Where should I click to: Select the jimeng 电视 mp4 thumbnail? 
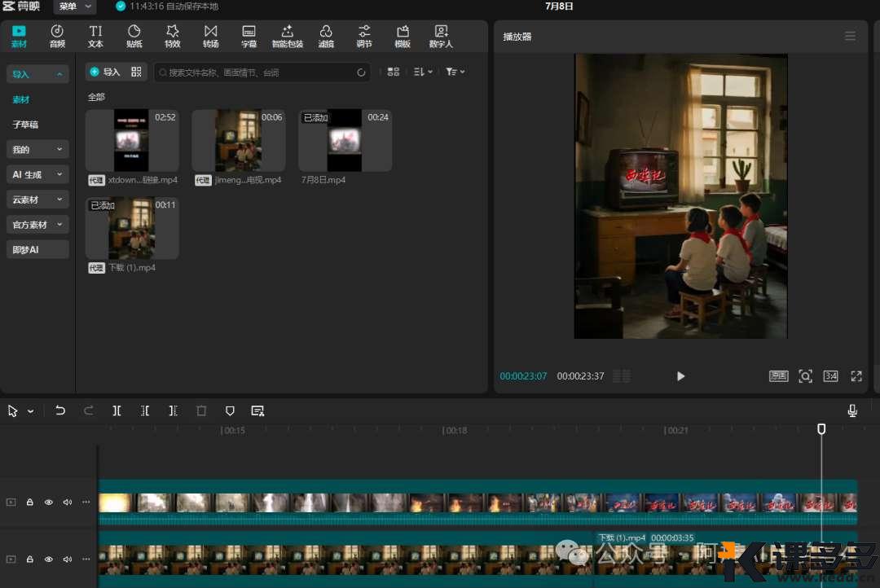click(x=239, y=140)
